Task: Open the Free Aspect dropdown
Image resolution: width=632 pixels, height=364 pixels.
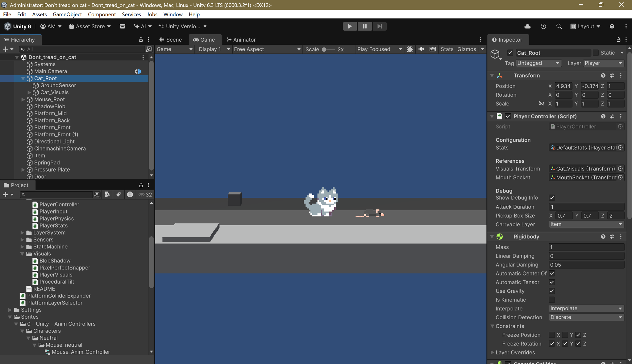Action: click(267, 49)
